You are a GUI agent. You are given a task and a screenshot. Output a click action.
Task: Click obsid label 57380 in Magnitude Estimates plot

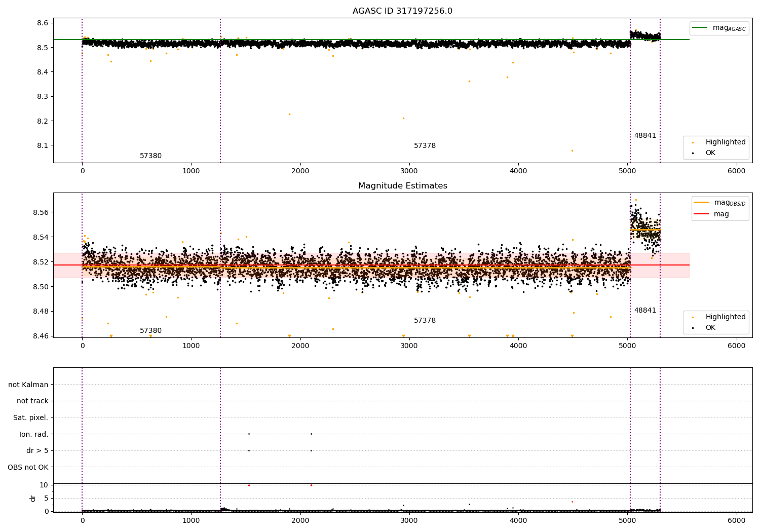pos(150,331)
